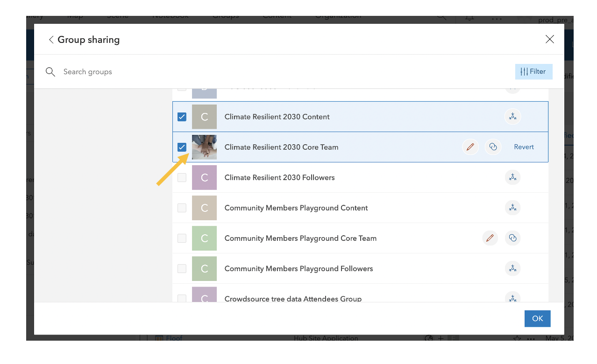Check the Climate Resilient 2030 Followers group
The image size is (597, 364).
click(182, 177)
